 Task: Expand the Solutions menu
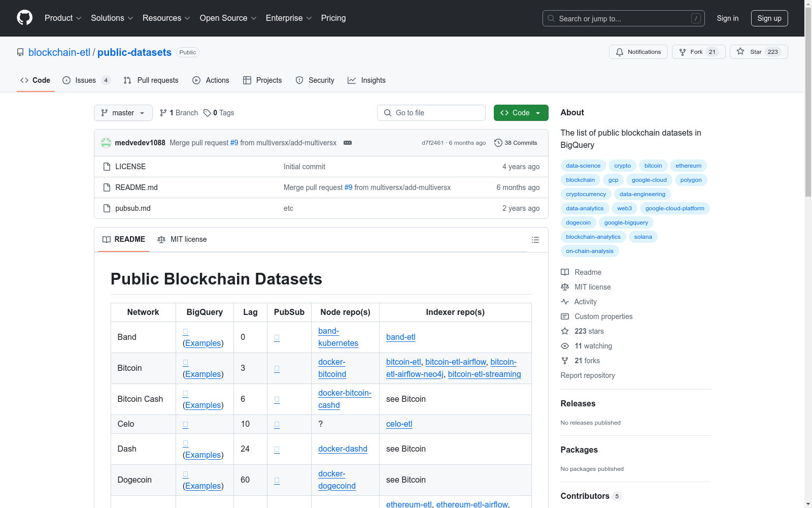click(x=112, y=18)
